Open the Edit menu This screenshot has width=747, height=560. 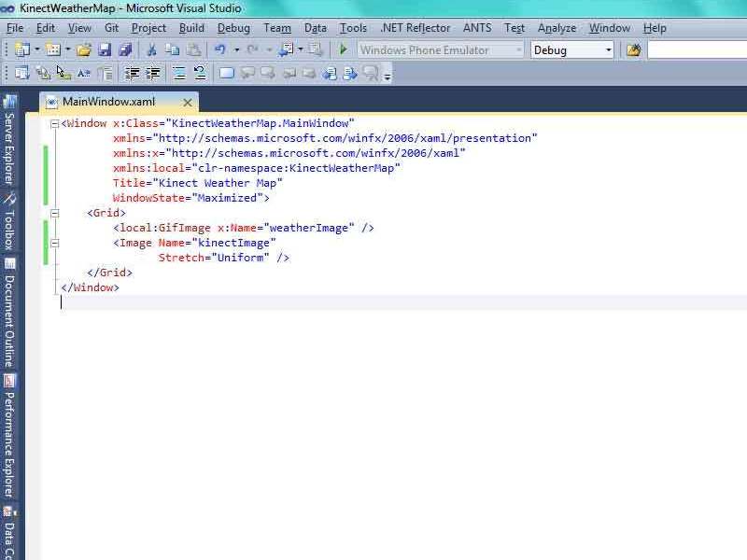[46, 28]
